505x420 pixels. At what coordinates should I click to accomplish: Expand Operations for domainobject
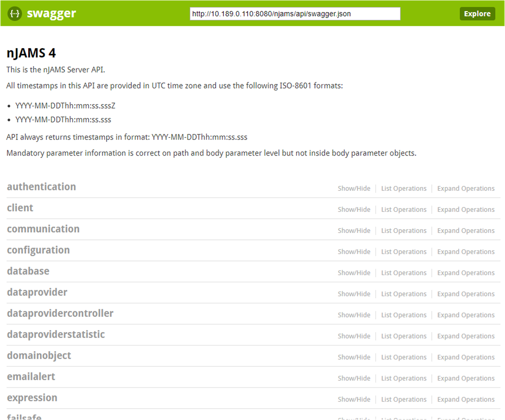(x=466, y=357)
